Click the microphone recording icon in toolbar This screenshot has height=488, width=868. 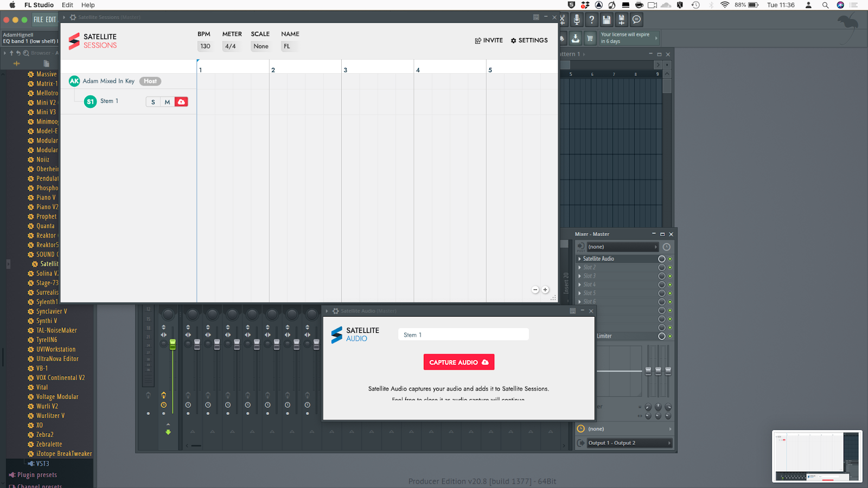[x=577, y=20]
